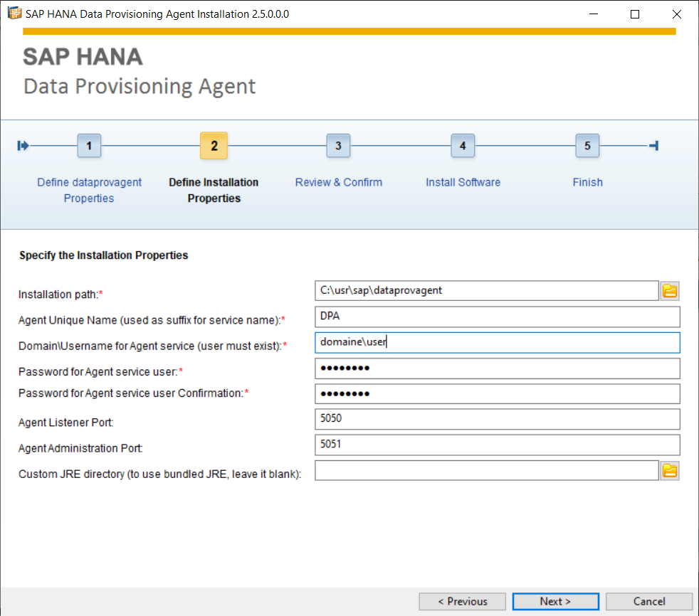The image size is (699, 616).
Task: Browse for custom JRE directory folder icon
Action: point(670,471)
